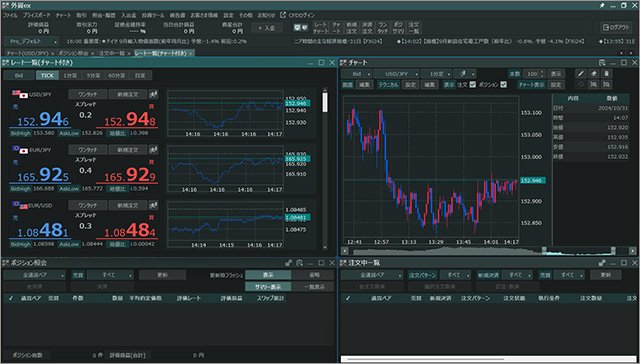Expand the USD/JPY pair dropdown in chart panel
This screenshot has width=640, height=364.
pyautogui.click(x=396, y=74)
